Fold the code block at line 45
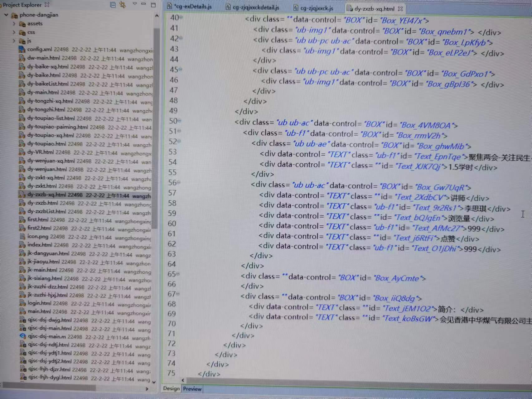This screenshot has height=399, width=532. point(181,69)
